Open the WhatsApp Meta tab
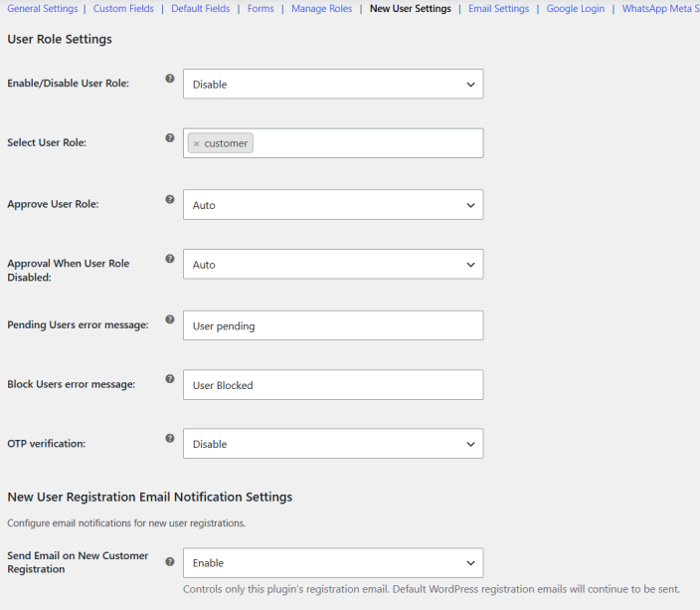700x610 pixels. click(x=660, y=9)
